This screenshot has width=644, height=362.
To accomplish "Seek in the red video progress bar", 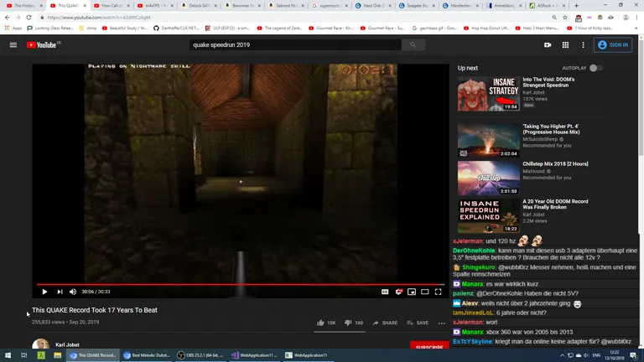I will pyautogui.click(x=241, y=284).
